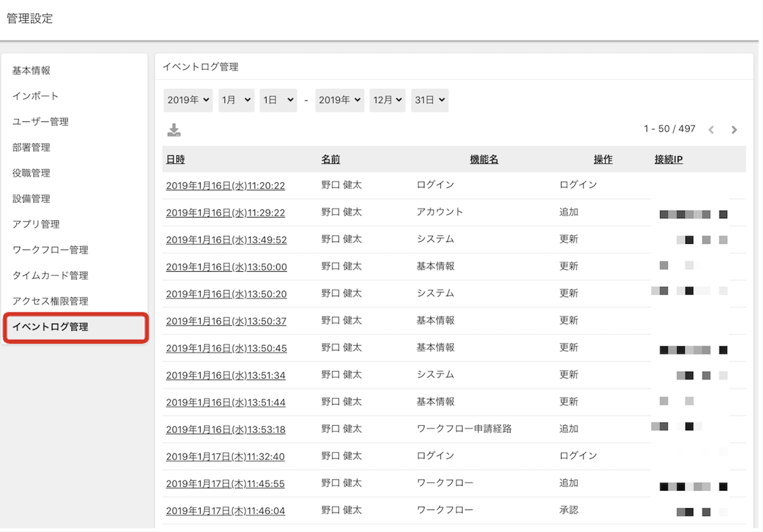Open log entry 2019年1月16日(水)11:29:22
The width and height of the screenshot is (763, 532).
click(225, 213)
